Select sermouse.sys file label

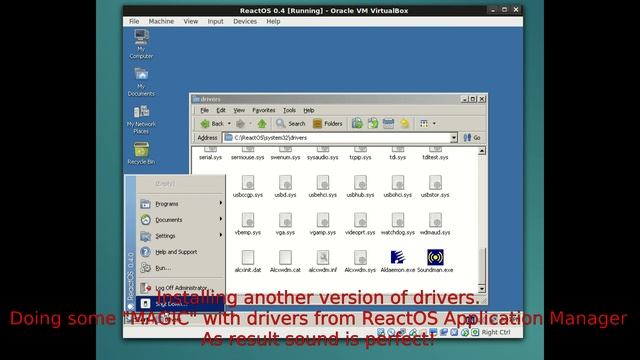248,157
